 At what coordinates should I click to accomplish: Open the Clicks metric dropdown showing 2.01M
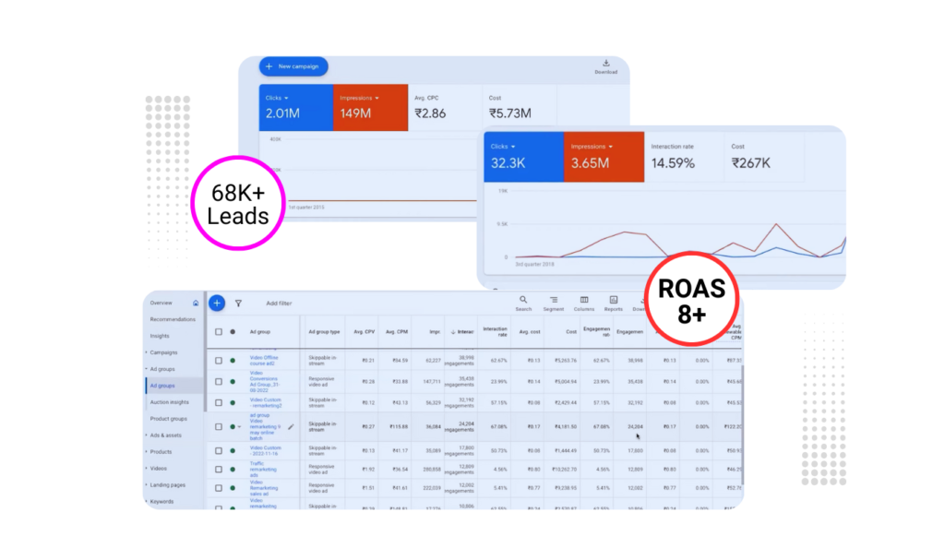pyautogui.click(x=286, y=98)
